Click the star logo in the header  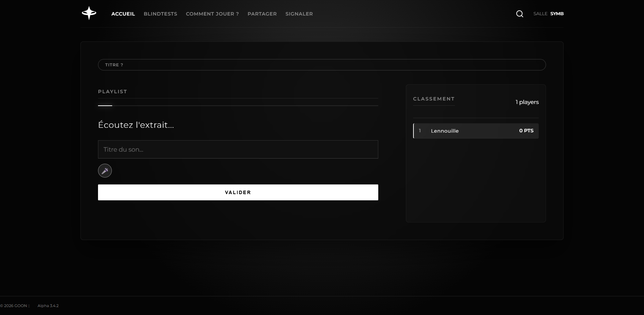89,13
